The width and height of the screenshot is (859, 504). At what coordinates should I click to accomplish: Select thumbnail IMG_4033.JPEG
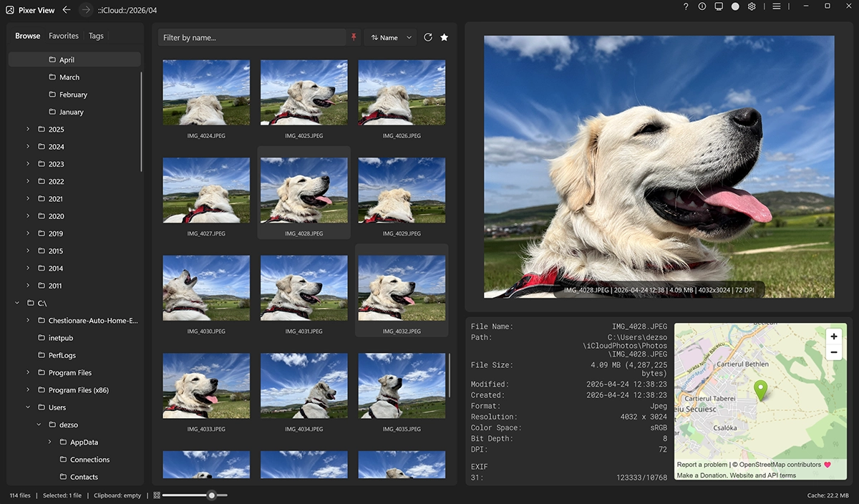(x=206, y=386)
